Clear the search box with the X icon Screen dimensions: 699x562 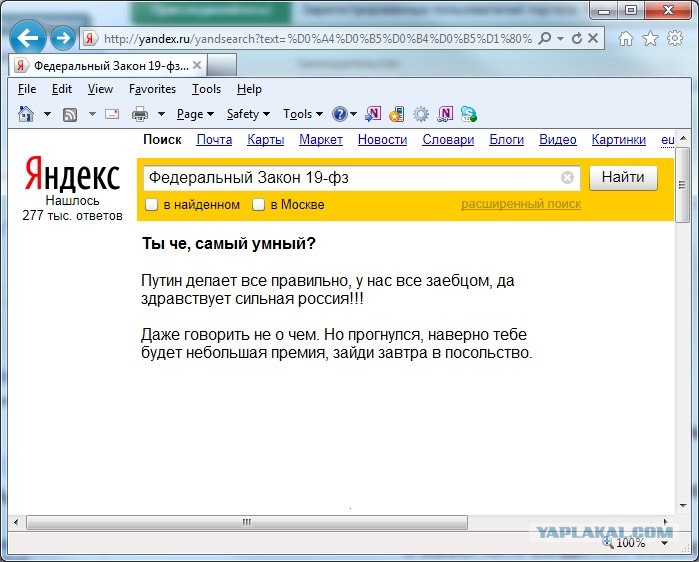[x=567, y=178]
